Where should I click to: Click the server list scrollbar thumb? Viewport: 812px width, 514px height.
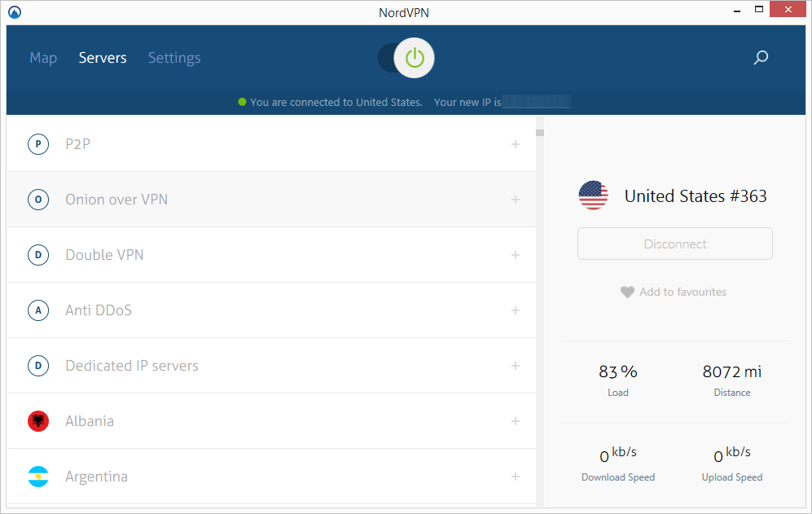539,132
